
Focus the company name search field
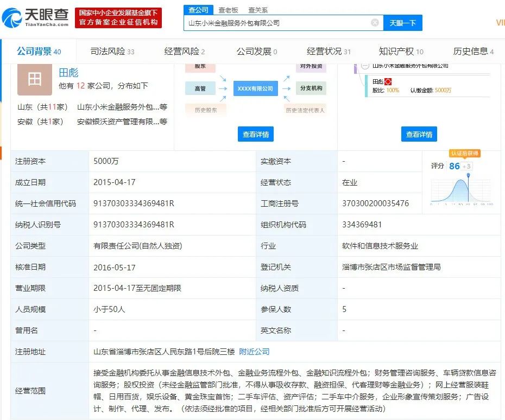277,23
